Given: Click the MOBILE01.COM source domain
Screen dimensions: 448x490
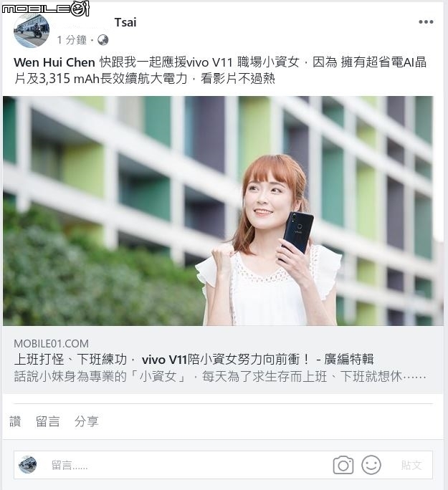Looking at the screenshot, I should click(x=52, y=343).
